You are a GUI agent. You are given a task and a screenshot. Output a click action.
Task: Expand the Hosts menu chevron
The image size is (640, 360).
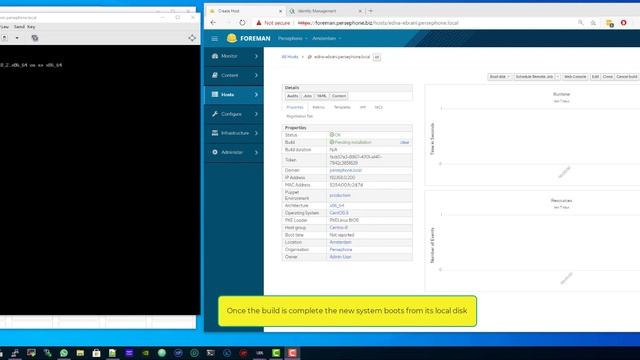coord(256,94)
